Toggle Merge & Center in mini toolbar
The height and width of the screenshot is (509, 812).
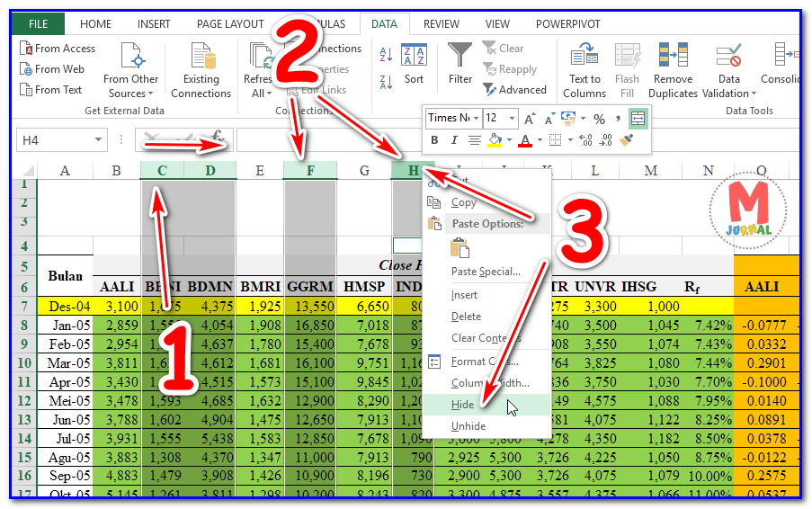[x=638, y=119]
